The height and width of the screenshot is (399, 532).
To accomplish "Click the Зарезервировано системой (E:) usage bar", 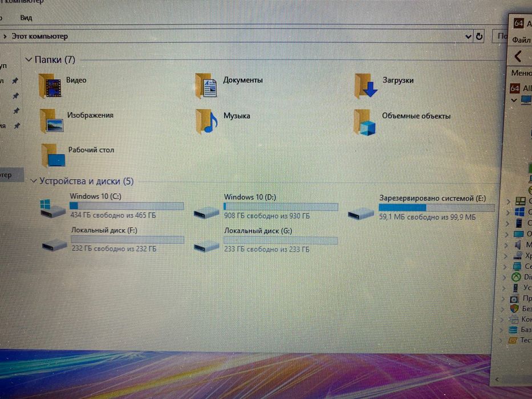I will tap(437, 207).
